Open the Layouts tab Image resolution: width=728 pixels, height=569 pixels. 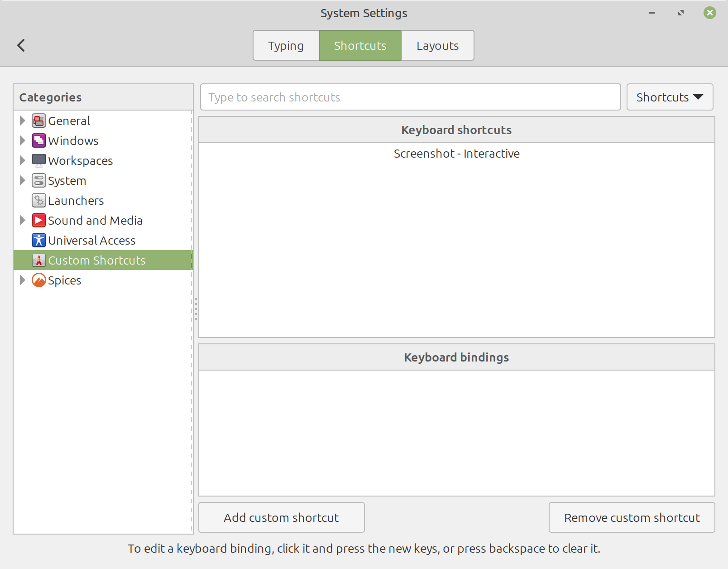pos(437,45)
